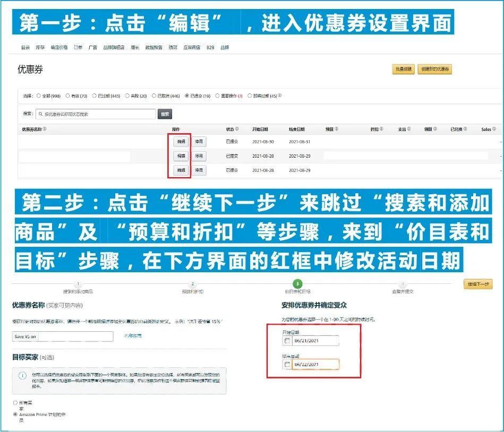This screenshot has width=504, height=432.
Task: Click magnifier icon inside search field
Action: click(40, 114)
